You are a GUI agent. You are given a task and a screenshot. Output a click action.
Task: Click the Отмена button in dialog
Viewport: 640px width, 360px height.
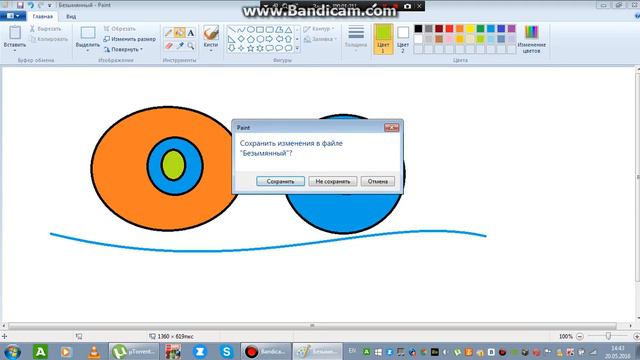point(378,181)
